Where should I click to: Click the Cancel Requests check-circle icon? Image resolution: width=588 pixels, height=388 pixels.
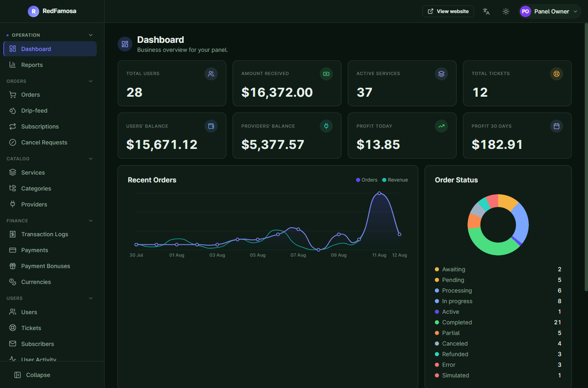pos(13,142)
